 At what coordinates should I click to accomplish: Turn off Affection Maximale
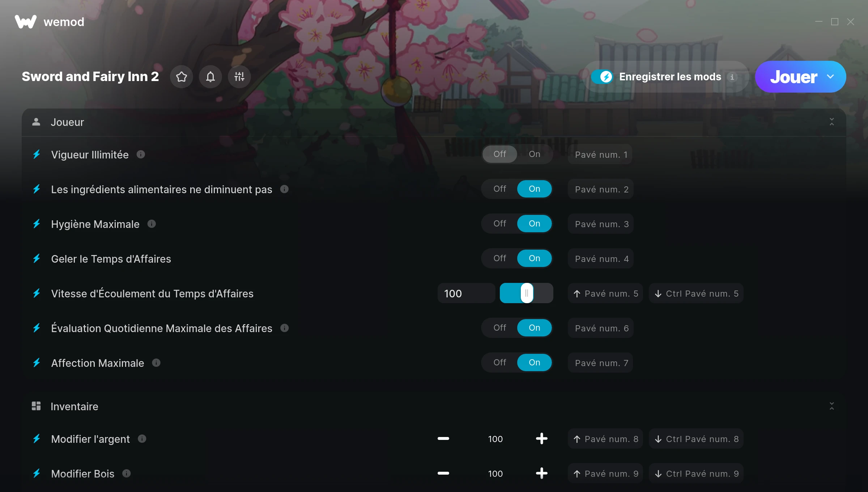[x=500, y=362]
